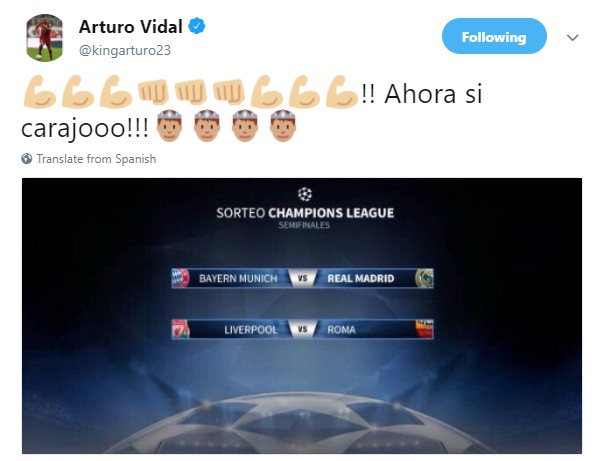Click the blue verified badge
Viewport: 608px width, 461px height.
tap(197, 26)
